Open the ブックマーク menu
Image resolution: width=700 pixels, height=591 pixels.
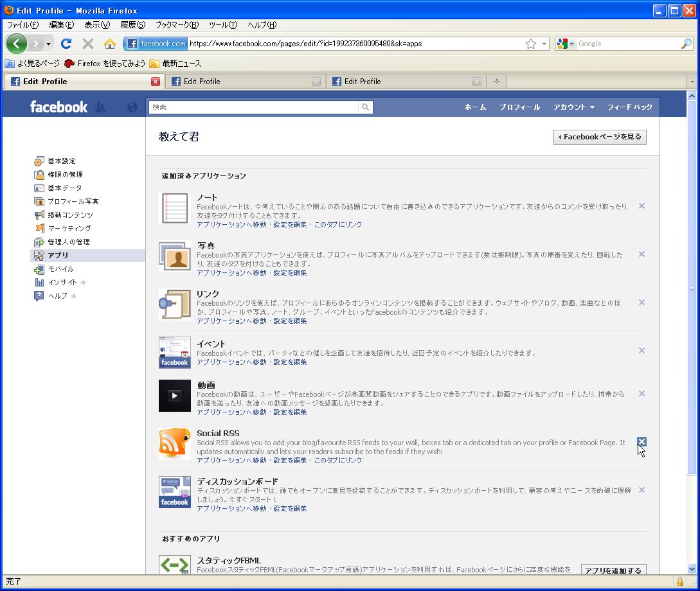[177, 25]
